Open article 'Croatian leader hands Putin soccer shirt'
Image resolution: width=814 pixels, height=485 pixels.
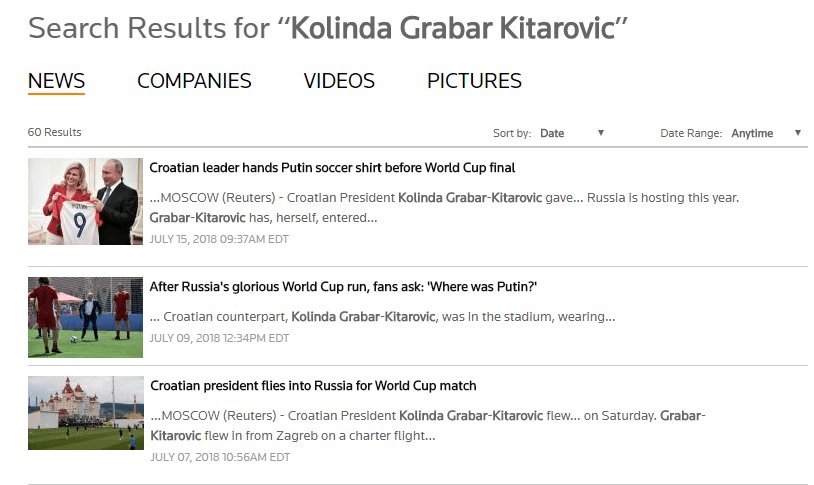[x=332, y=168]
